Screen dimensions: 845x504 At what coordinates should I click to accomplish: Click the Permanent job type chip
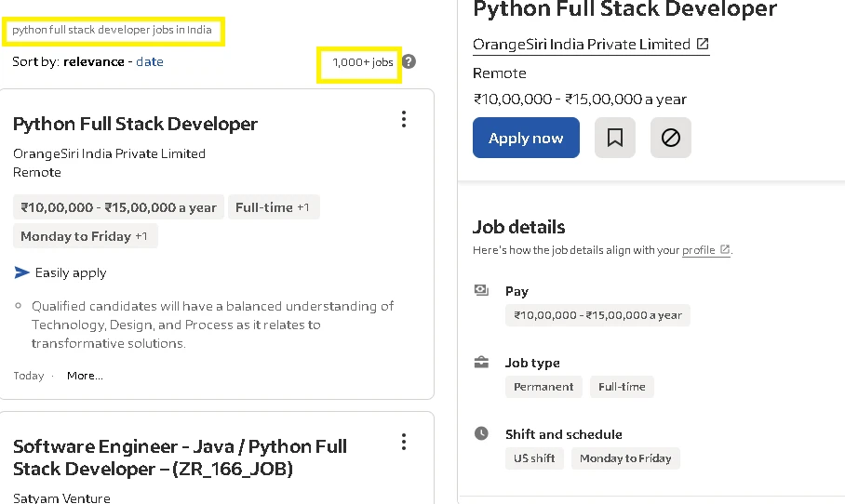[543, 387]
